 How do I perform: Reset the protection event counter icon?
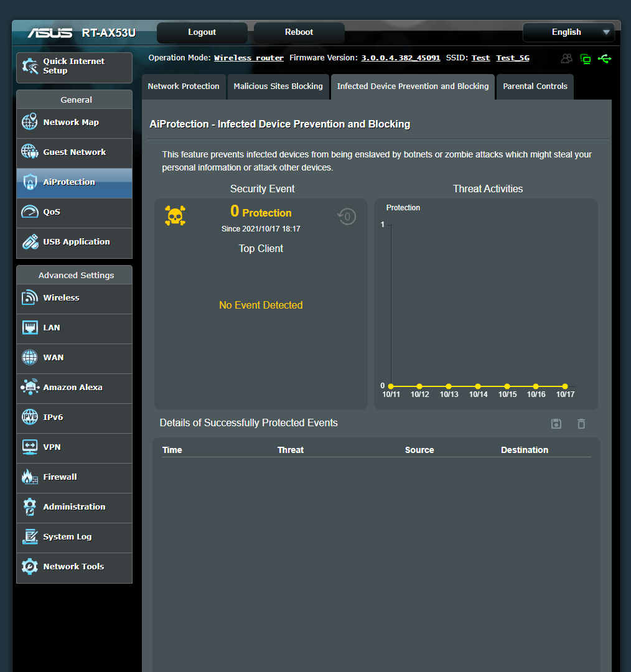tap(347, 217)
